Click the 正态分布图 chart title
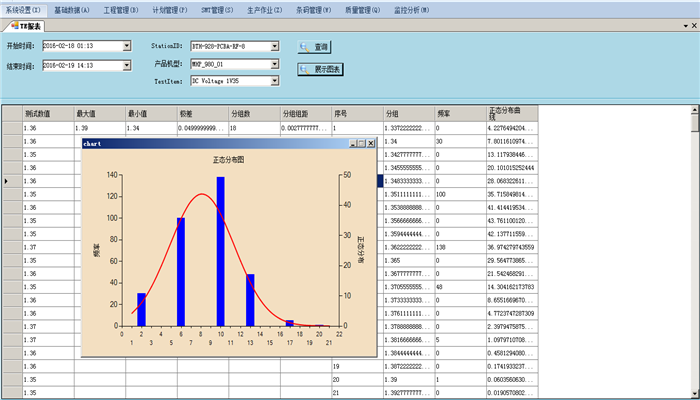Image resolution: width=700 pixels, height=400 pixels. 228,160
